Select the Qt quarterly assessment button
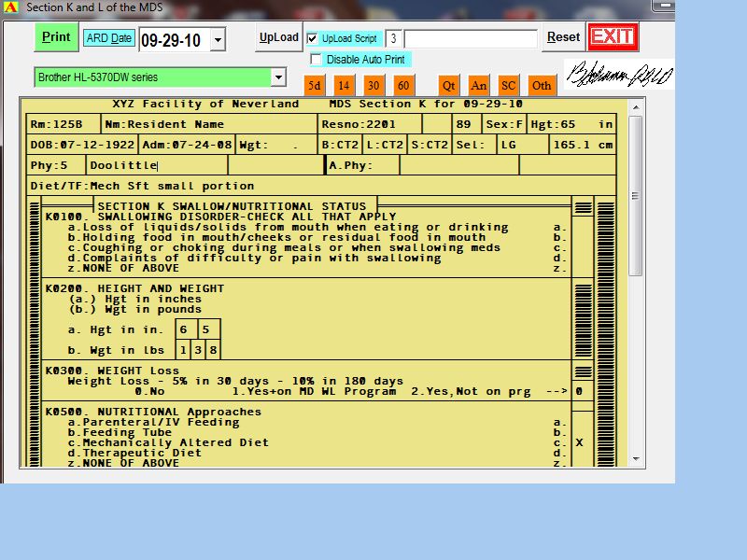747x560 pixels. point(449,86)
